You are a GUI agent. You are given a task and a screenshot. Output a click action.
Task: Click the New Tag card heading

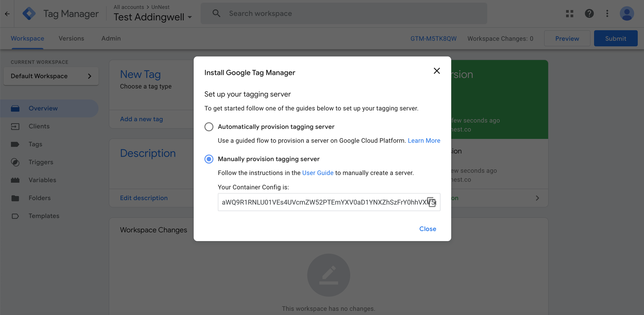140,74
